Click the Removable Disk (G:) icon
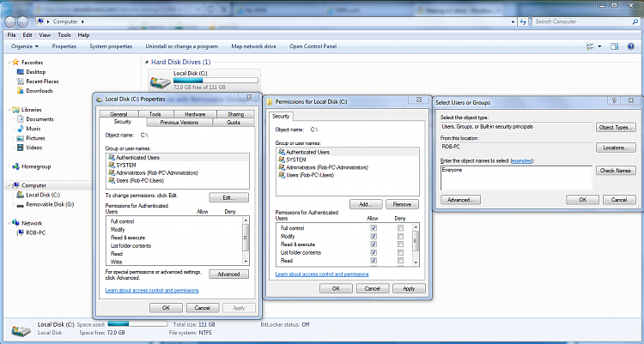The height and width of the screenshot is (344, 644). coord(20,204)
